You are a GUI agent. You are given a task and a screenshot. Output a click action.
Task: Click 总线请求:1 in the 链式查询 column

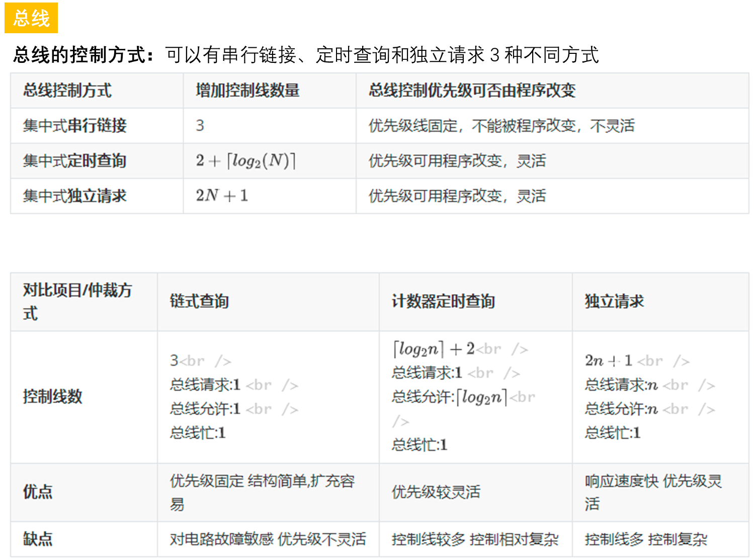coord(205,385)
